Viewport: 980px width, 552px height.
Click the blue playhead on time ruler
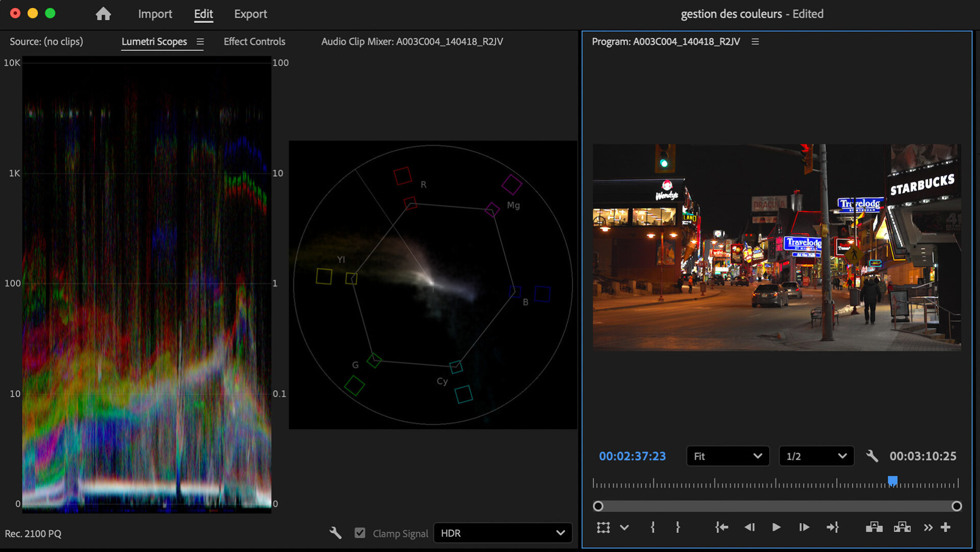click(892, 480)
